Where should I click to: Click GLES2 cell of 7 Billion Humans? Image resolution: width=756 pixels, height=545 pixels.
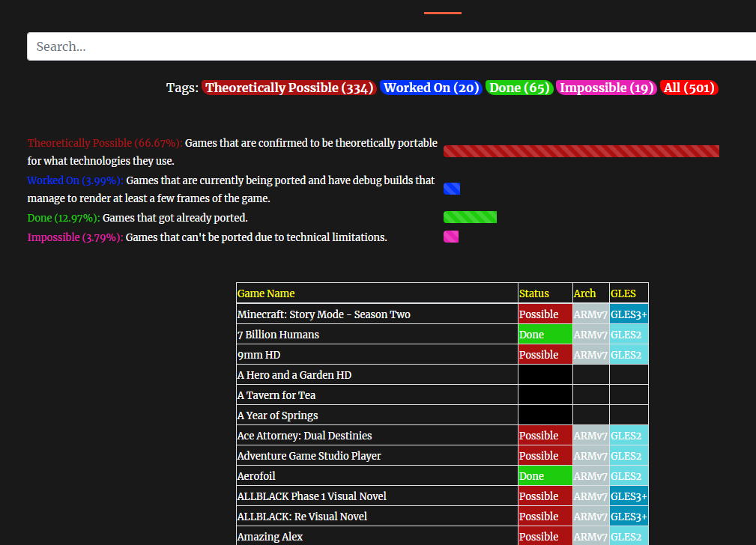pyautogui.click(x=629, y=335)
